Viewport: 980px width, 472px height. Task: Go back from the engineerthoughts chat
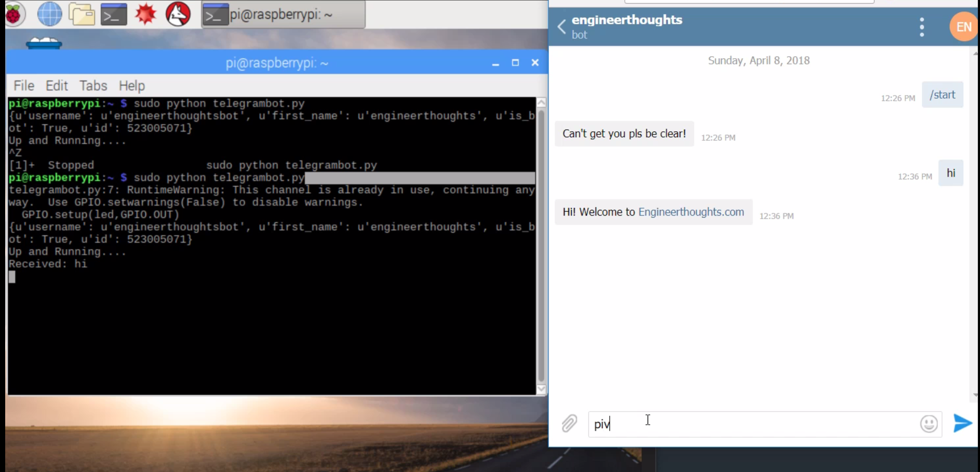click(x=561, y=26)
